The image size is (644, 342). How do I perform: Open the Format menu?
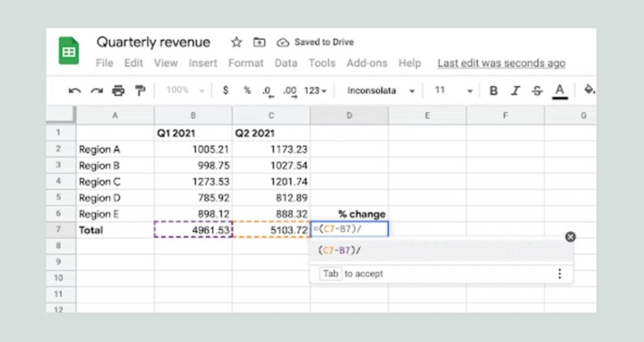point(246,63)
